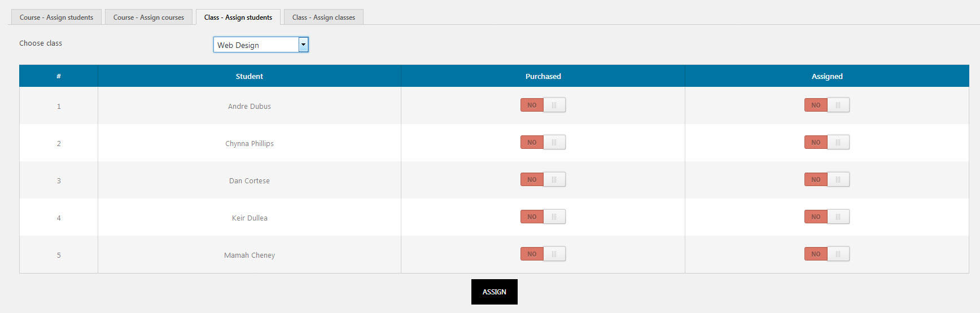Screen dimensions: 980x313
Task: Toggle Purchased switch for Keir Dullea
Action: click(x=542, y=217)
